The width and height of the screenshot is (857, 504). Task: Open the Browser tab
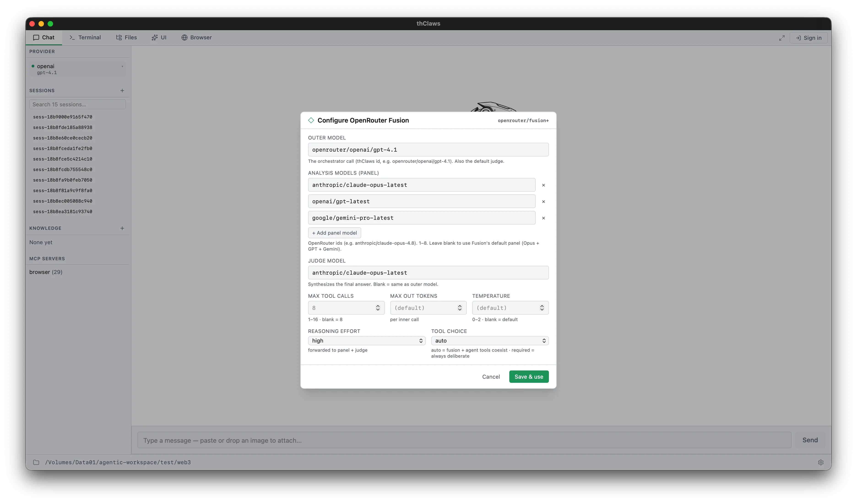(x=197, y=37)
